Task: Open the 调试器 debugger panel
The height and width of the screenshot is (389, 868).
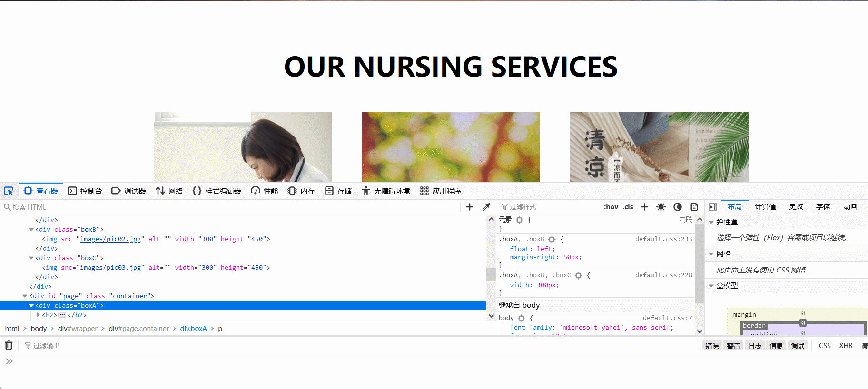Action: (x=128, y=191)
